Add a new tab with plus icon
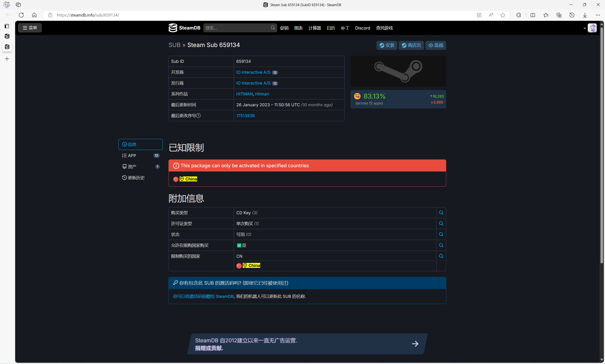 [x=7, y=59]
